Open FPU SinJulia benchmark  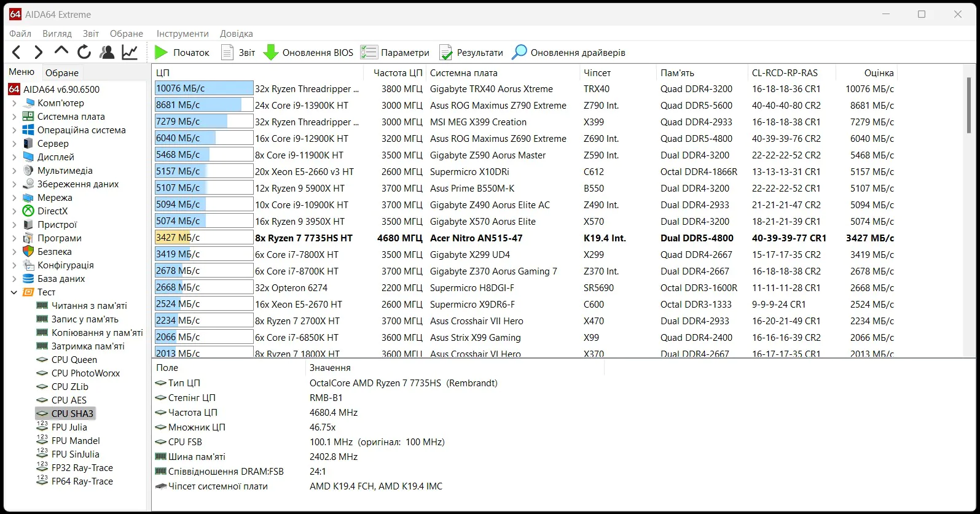coord(68,454)
